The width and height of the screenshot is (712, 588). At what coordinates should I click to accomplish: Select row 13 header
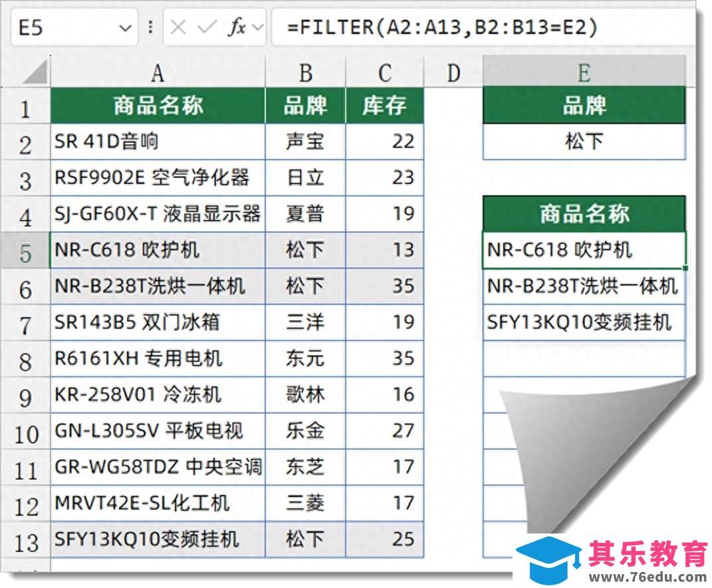pos(25,540)
